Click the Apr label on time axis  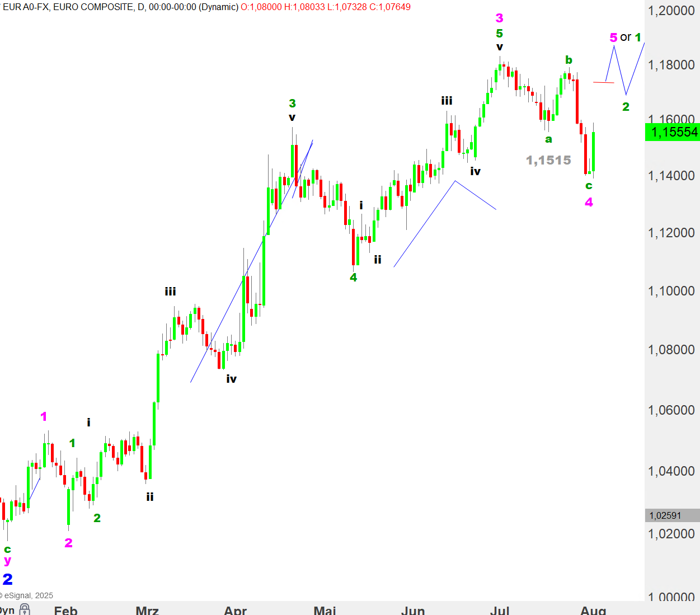(x=235, y=610)
